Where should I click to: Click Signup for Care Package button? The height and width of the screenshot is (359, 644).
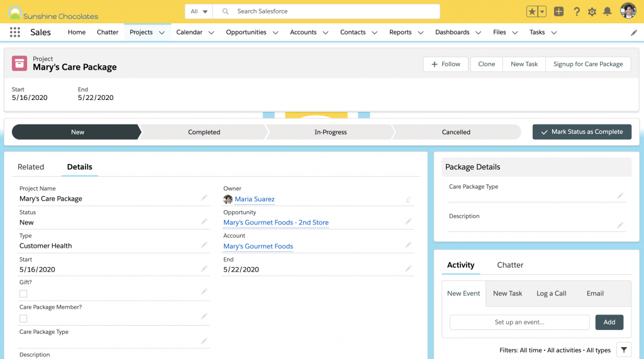point(588,64)
